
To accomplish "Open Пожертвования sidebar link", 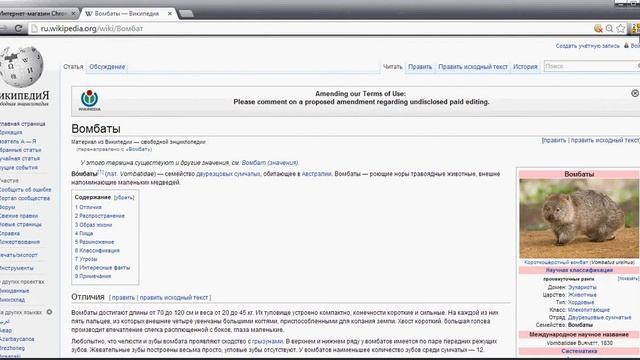I will (20, 242).
